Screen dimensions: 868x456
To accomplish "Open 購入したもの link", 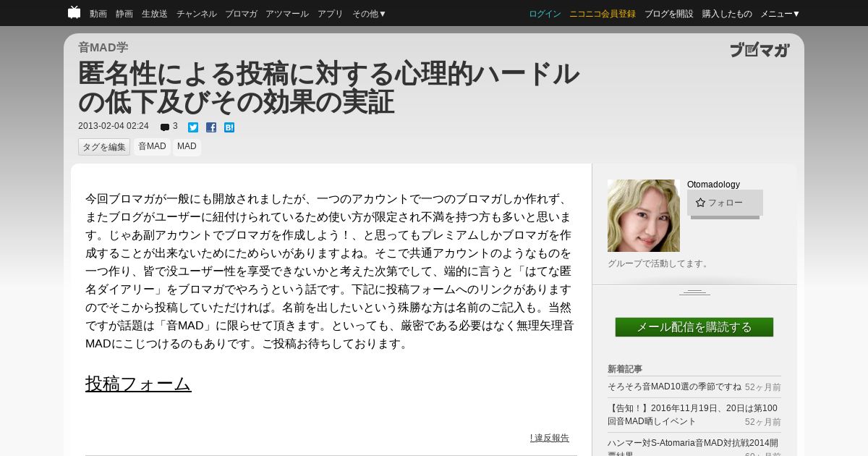I will coord(727,14).
